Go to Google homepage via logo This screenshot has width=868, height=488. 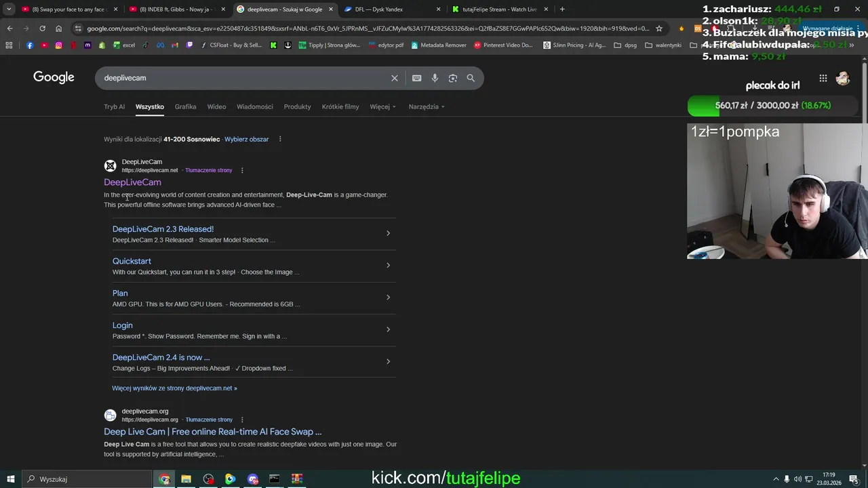[54, 77]
